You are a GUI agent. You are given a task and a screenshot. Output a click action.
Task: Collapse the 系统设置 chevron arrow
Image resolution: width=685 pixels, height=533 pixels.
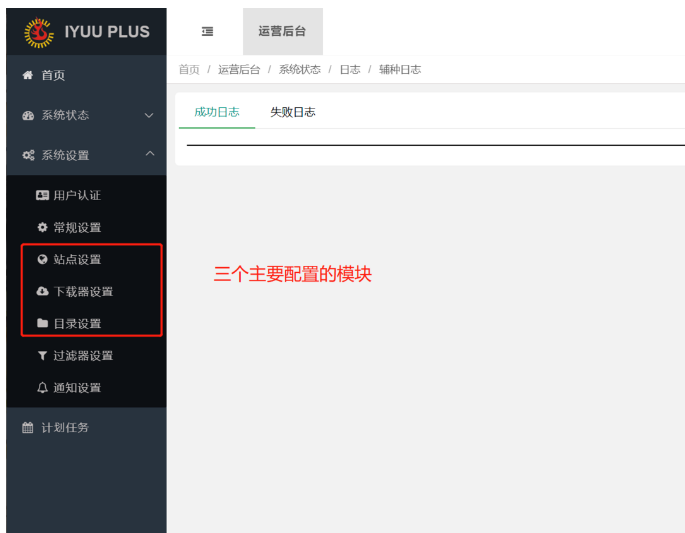click(x=150, y=153)
